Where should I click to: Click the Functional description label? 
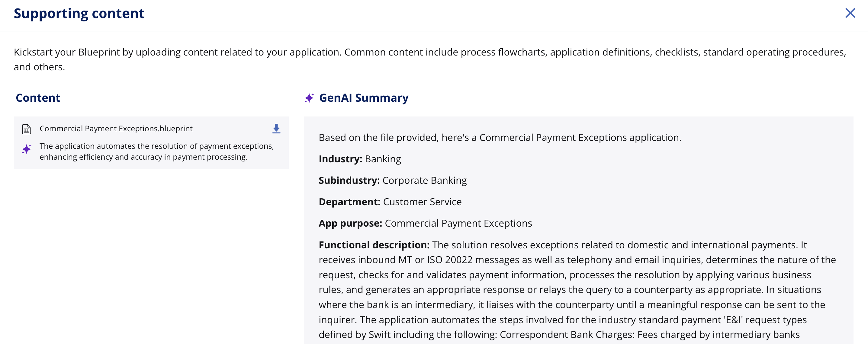click(374, 245)
